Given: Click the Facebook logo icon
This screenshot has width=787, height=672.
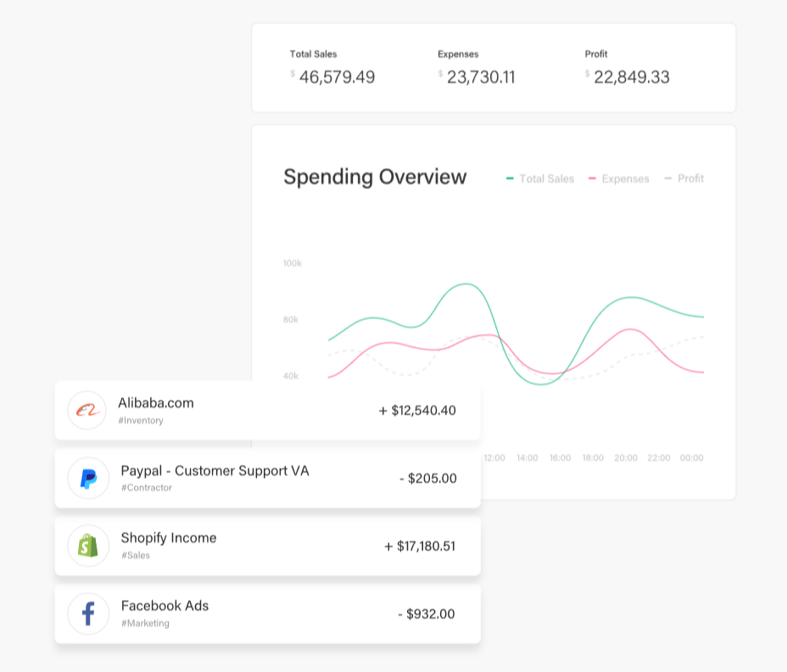Looking at the screenshot, I should 88,613.
